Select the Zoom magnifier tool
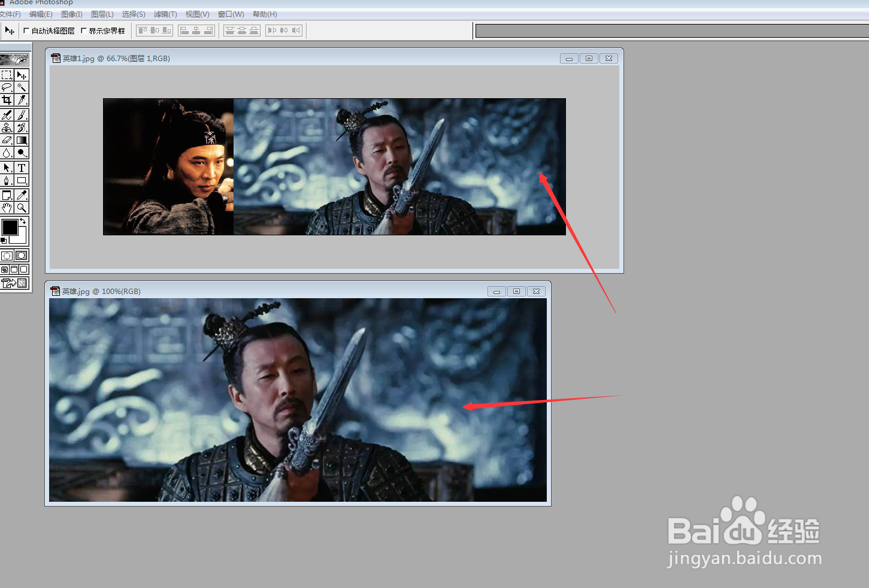Viewport: 869px width, 588px height. (22, 208)
